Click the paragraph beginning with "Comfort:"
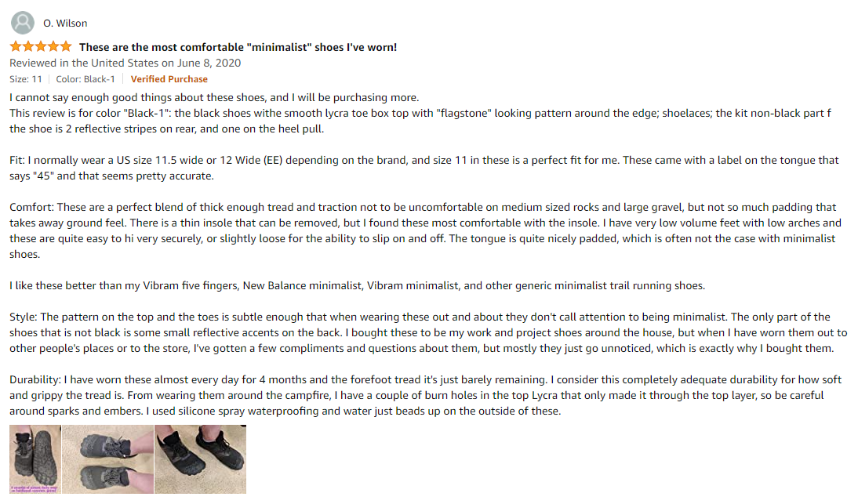The width and height of the screenshot is (858, 504). point(424,230)
